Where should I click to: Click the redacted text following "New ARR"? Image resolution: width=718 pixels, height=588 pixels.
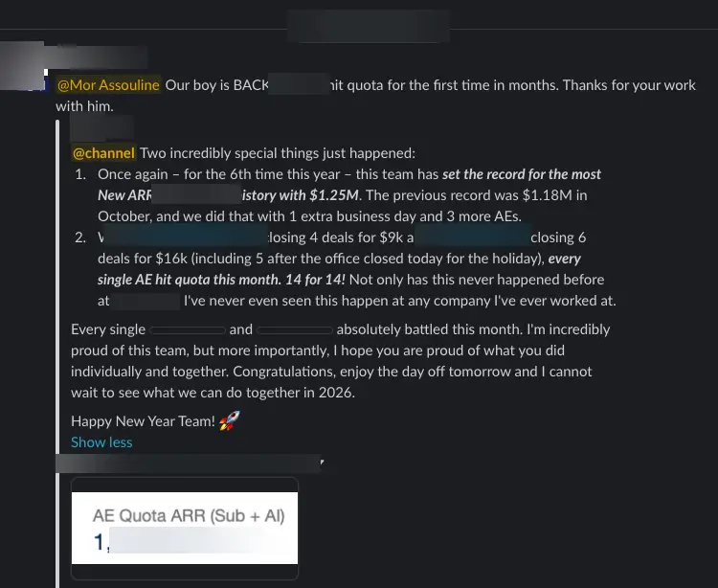coord(196,194)
